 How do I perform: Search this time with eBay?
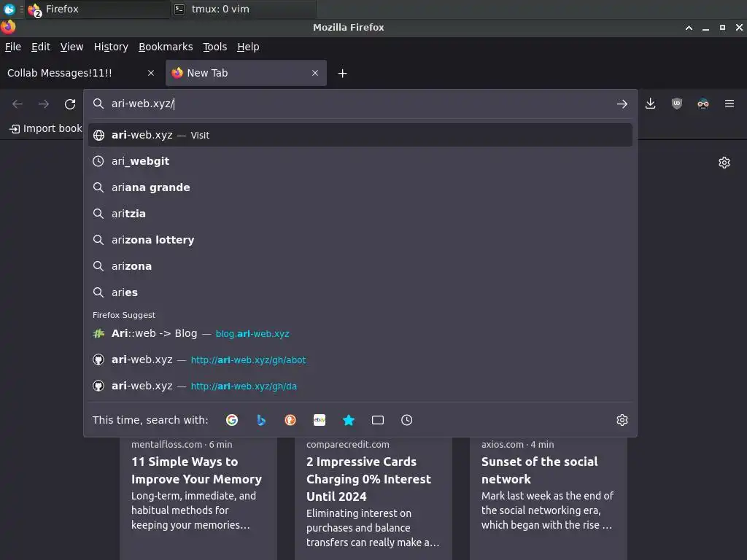(x=320, y=420)
